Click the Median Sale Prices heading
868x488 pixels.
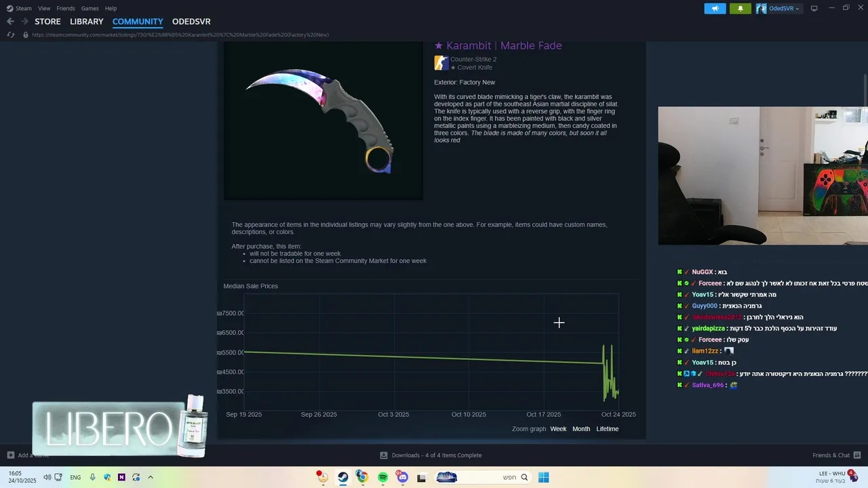pyautogui.click(x=251, y=286)
